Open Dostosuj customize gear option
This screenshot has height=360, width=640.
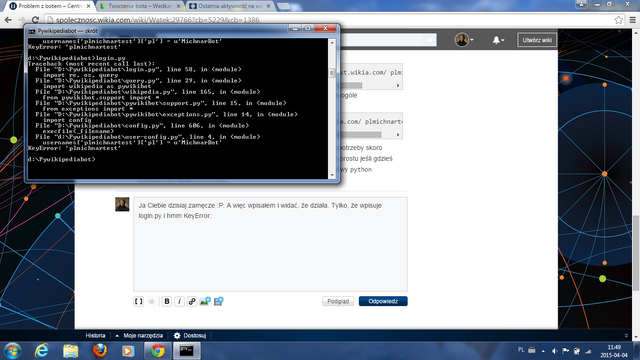click(x=190, y=336)
